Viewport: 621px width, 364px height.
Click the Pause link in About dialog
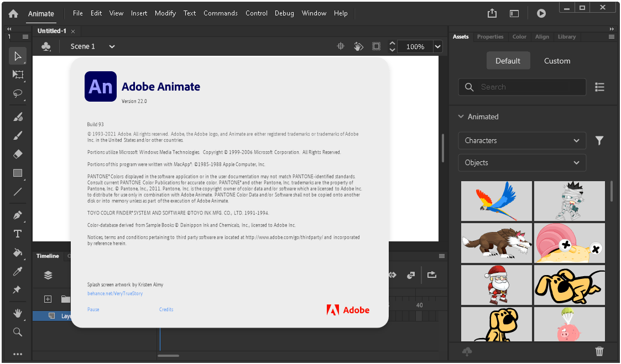[93, 309]
